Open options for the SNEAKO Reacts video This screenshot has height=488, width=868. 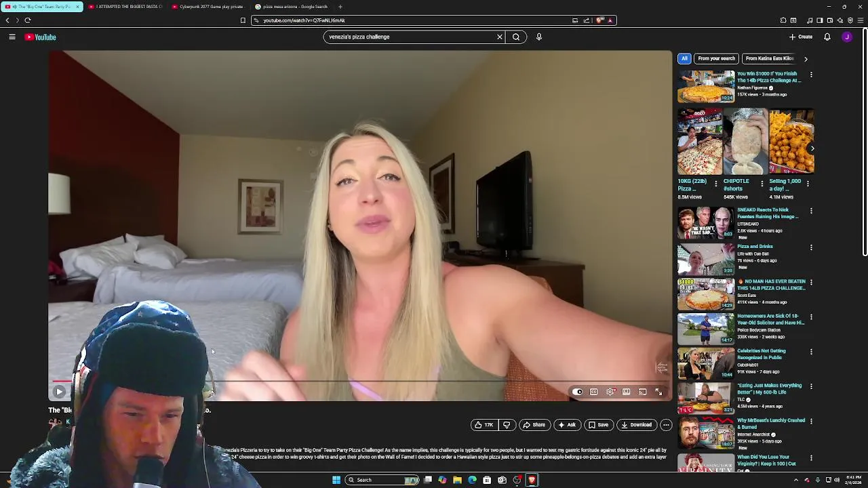(811, 211)
